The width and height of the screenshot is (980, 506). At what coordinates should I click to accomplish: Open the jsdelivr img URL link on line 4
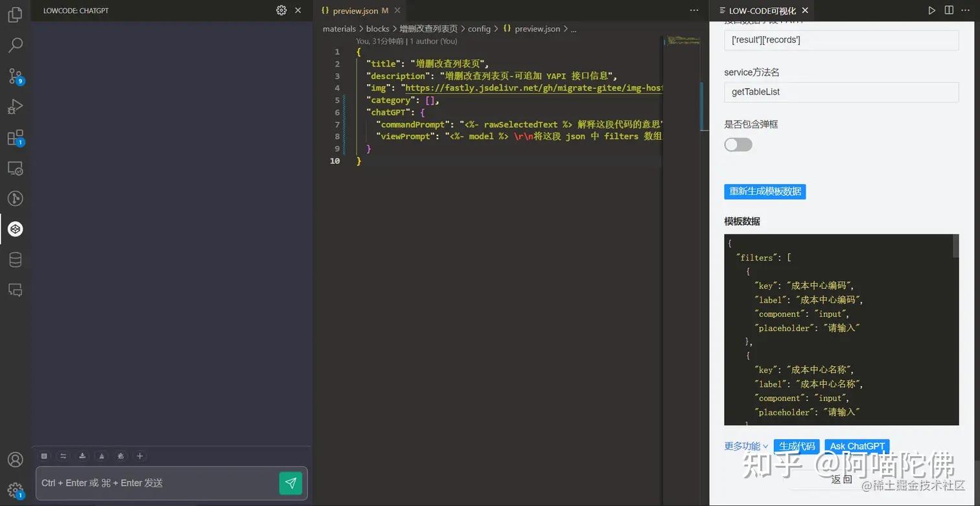pos(533,88)
